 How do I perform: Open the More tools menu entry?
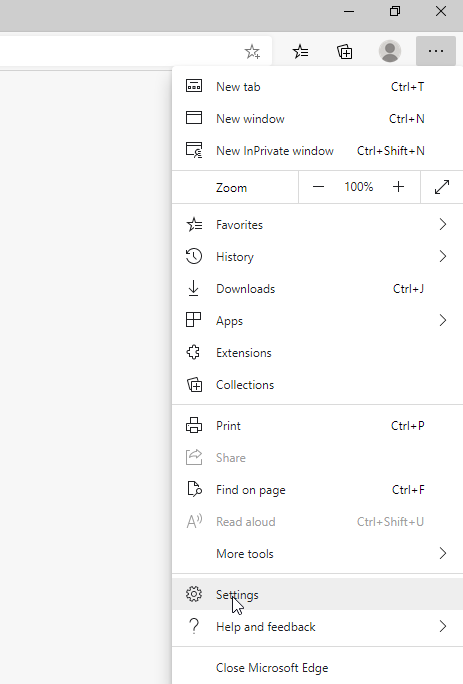[317, 554]
